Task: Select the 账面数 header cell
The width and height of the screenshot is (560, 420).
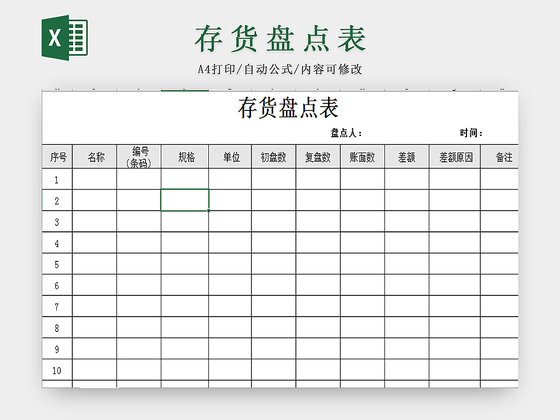Action: tap(362, 157)
